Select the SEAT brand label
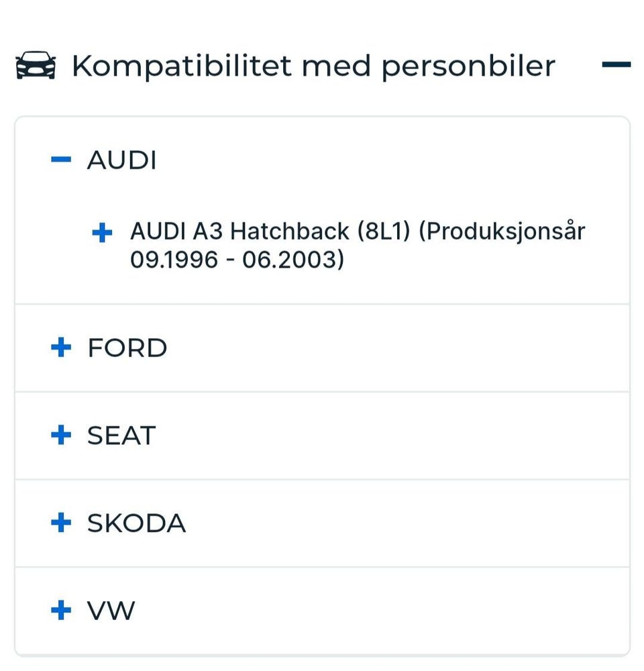Viewport: 644px width, 671px height. (x=121, y=435)
